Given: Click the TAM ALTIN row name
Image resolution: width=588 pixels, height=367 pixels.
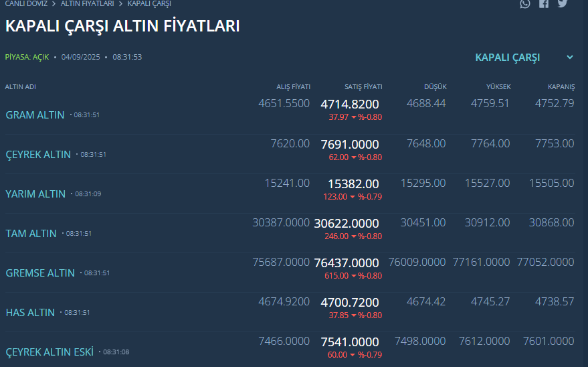Looking at the screenshot, I should tap(31, 234).
